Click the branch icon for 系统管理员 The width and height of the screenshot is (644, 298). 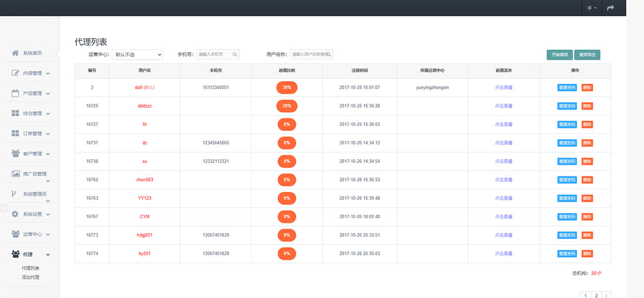point(14,194)
